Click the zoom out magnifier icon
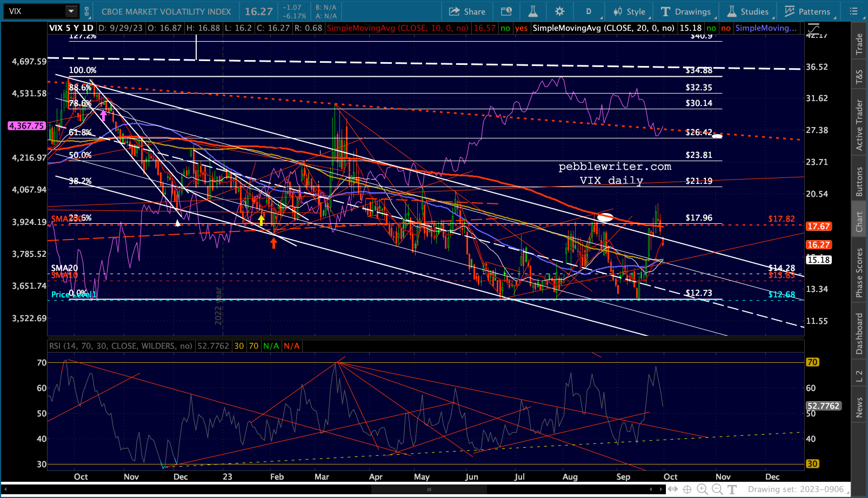 click(x=717, y=489)
